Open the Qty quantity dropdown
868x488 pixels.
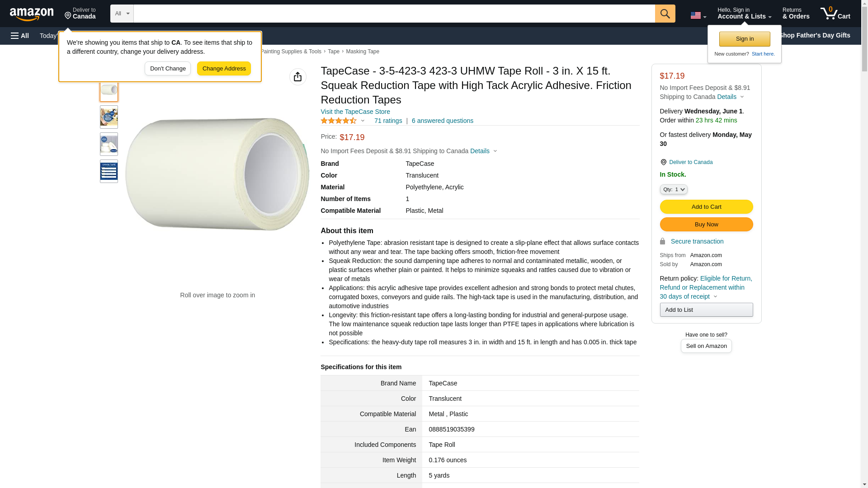[673, 190]
